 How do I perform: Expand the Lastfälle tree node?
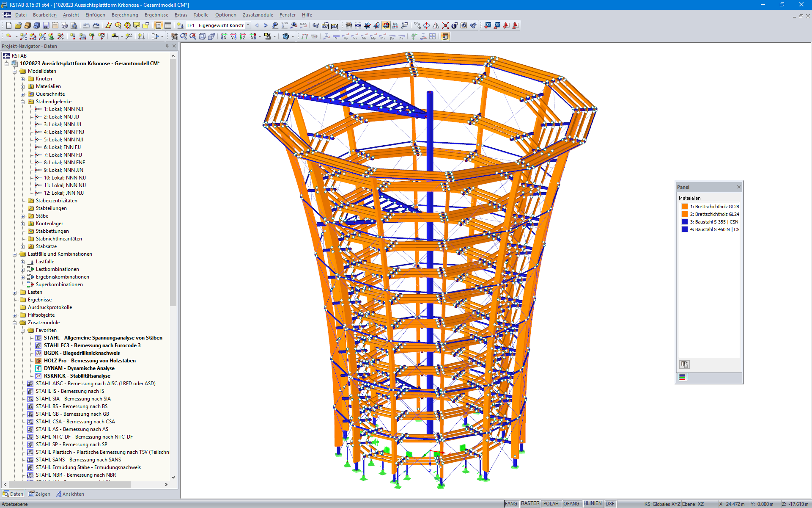click(x=23, y=262)
